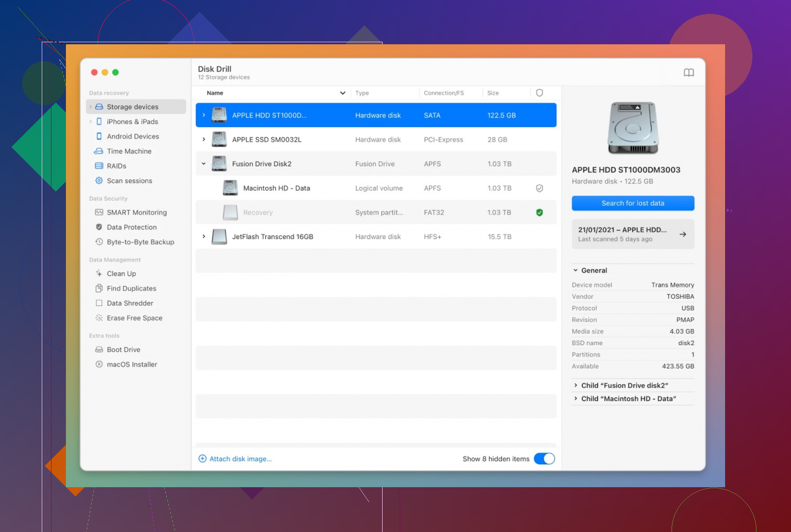The width and height of the screenshot is (791, 532).
Task: Toggle protection shield for Macintosh HD - Data
Action: [x=540, y=188]
